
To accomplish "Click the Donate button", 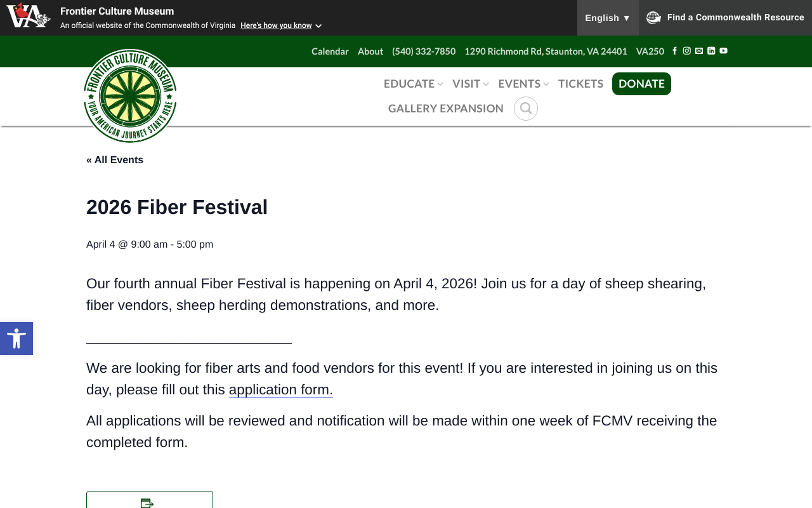I will coord(641,84).
